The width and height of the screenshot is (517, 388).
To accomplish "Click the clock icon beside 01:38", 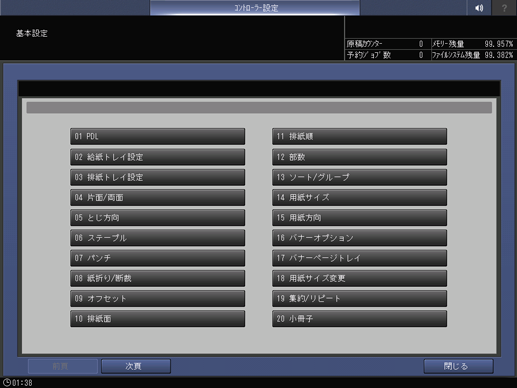I will 6,382.
